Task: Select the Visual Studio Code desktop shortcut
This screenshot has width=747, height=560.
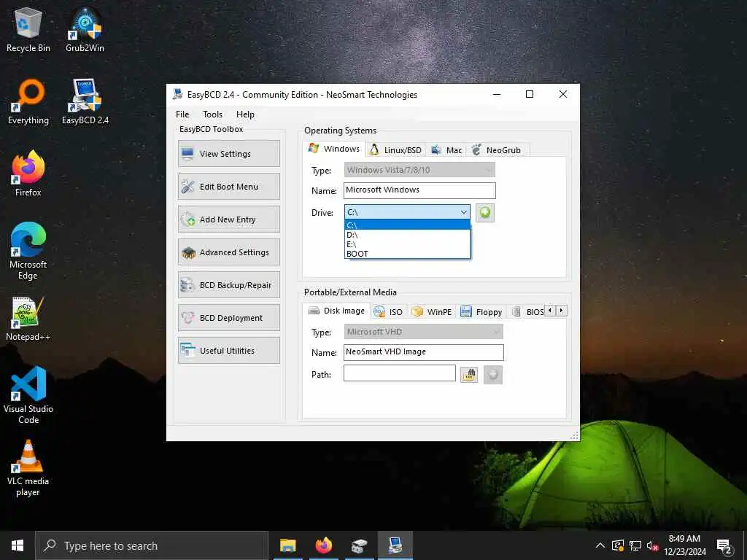Action: click(x=28, y=395)
